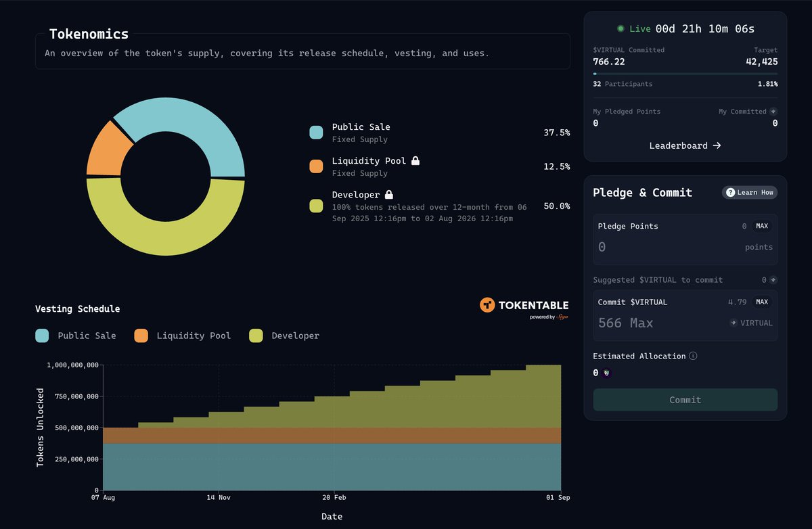812x529 pixels.
Task: Click the 1.81% progress value
Action: pos(767,85)
